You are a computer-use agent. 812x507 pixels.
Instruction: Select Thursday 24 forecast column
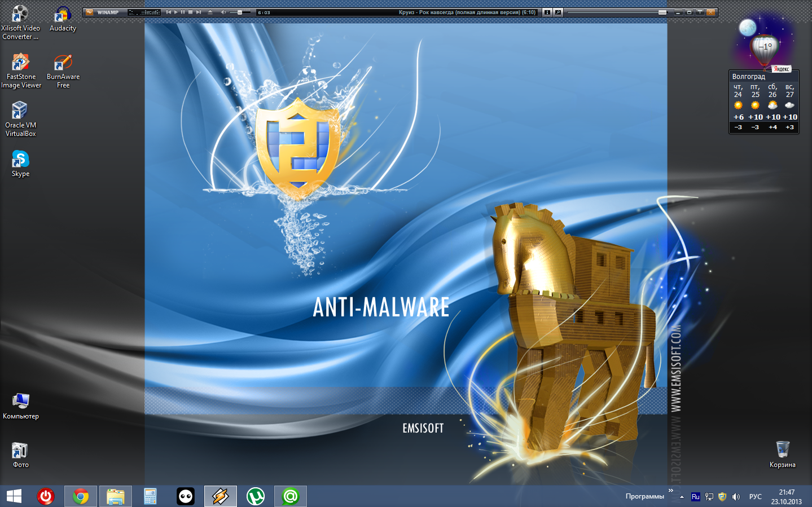coord(738,107)
